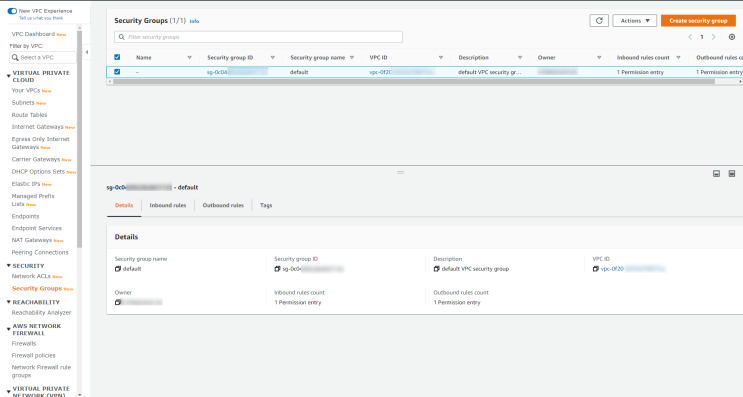Uncheck the default security group row checkbox

[x=117, y=72]
